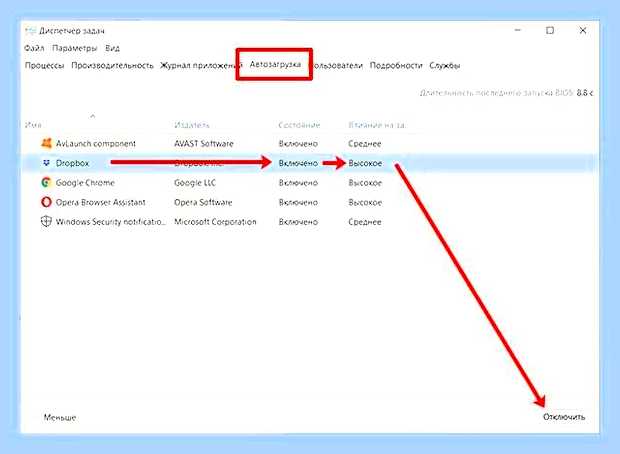Click Microsoft Corporation publisher cell
This screenshot has width=620, height=454.
(x=215, y=222)
